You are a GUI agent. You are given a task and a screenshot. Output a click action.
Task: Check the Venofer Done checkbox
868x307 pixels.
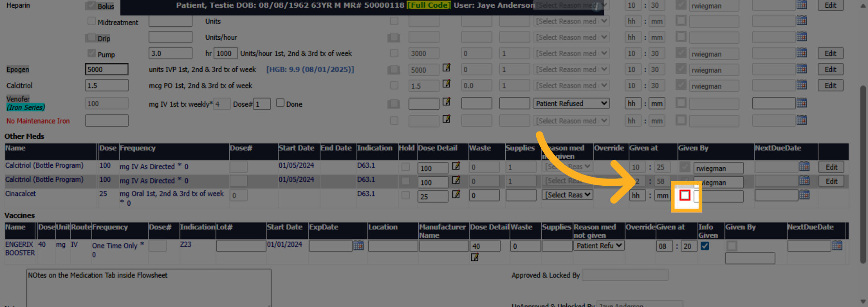click(x=280, y=103)
